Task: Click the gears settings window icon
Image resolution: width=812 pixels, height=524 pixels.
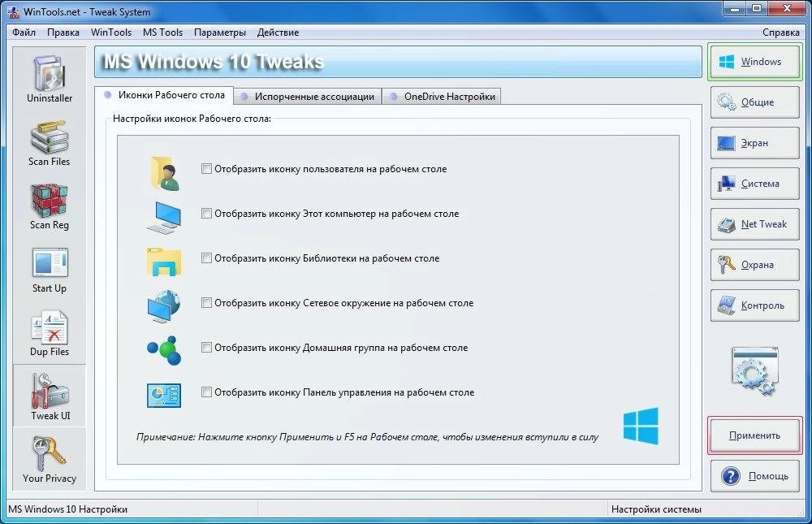Action: click(x=754, y=371)
